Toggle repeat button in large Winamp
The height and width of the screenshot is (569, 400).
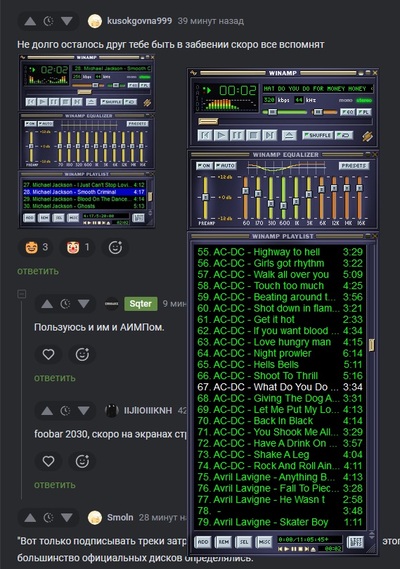pyautogui.click(x=344, y=136)
